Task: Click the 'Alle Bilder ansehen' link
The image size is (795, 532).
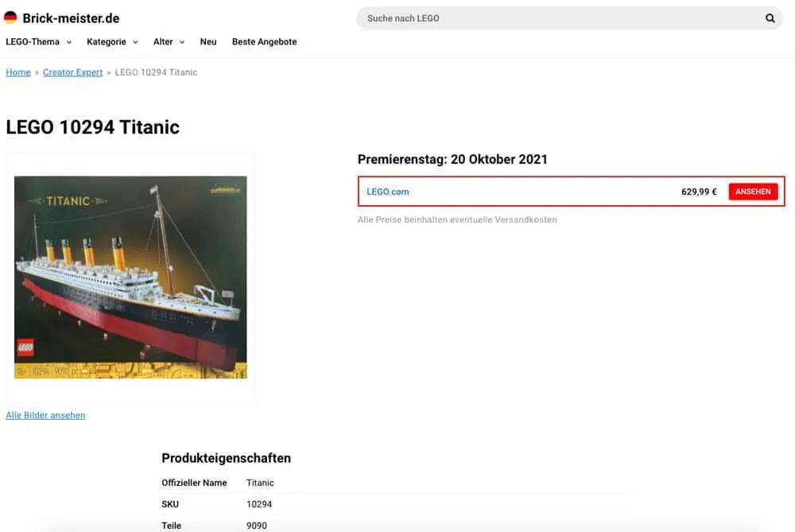Action: 45,415
